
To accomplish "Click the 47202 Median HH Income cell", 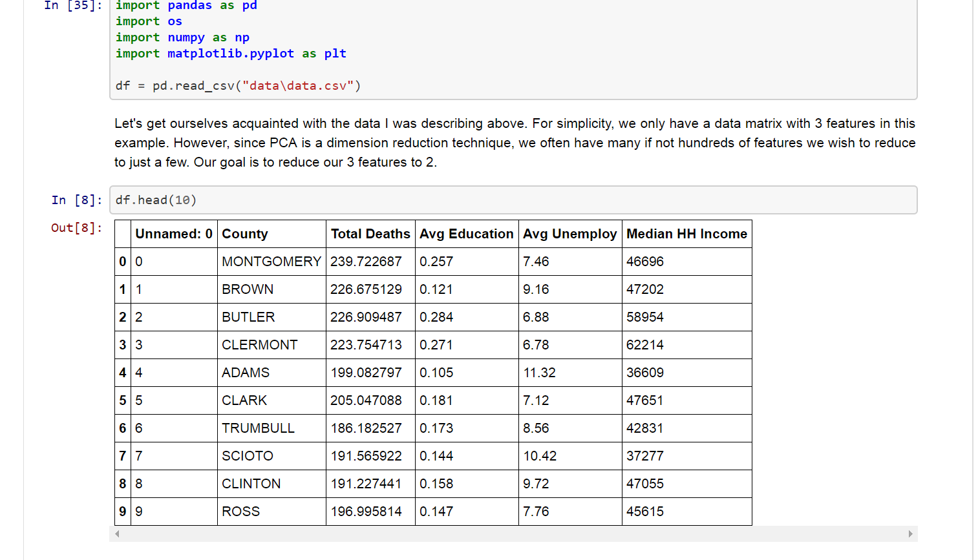I will coord(686,289).
